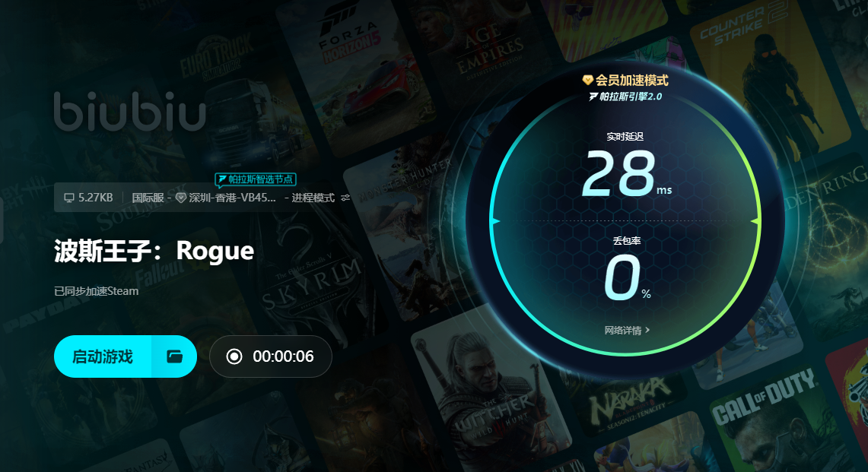The width and height of the screenshot is (868, 472).
Task: Click the 已同步加速Steam status text
Action: coord(97,291)
